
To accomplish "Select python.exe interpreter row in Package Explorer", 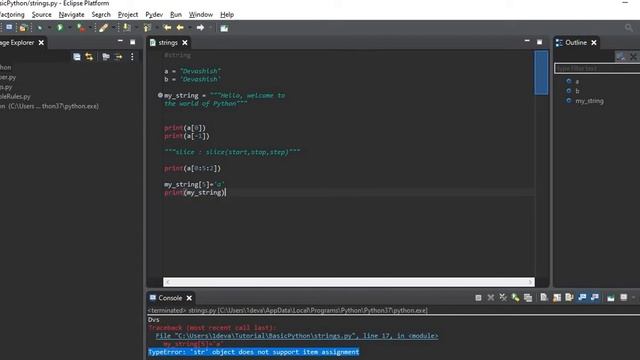I will (49, 106).
